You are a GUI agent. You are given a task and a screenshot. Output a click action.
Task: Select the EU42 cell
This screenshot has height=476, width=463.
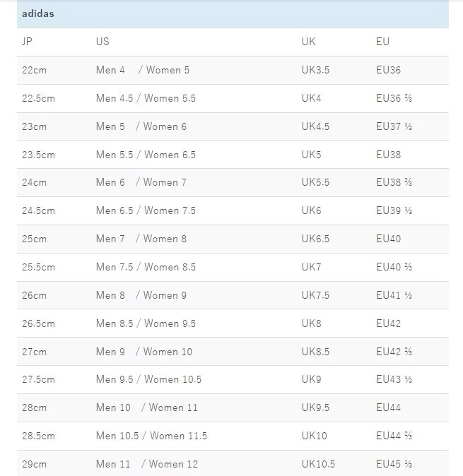point(388,323)
